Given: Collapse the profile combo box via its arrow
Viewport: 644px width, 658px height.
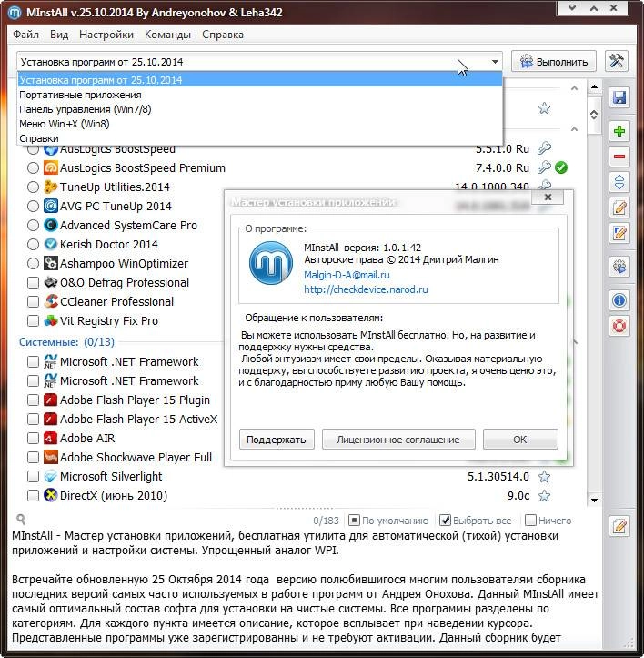Looking at the screenshot, I should click(x=495, y=62).
